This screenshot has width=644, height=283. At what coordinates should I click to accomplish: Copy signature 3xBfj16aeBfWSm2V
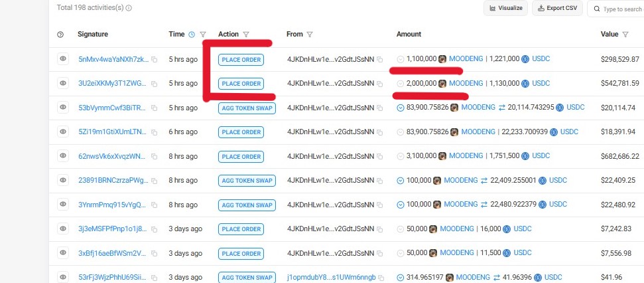click(155, 253)
